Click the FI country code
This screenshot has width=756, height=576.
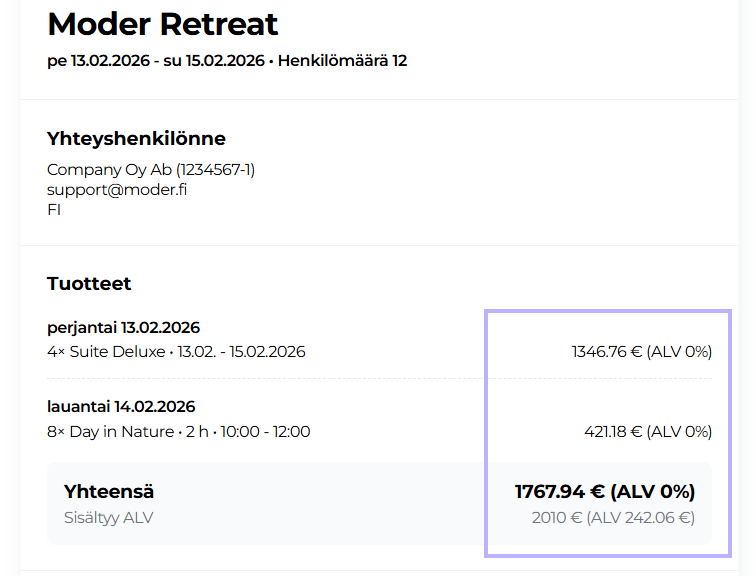54,210
